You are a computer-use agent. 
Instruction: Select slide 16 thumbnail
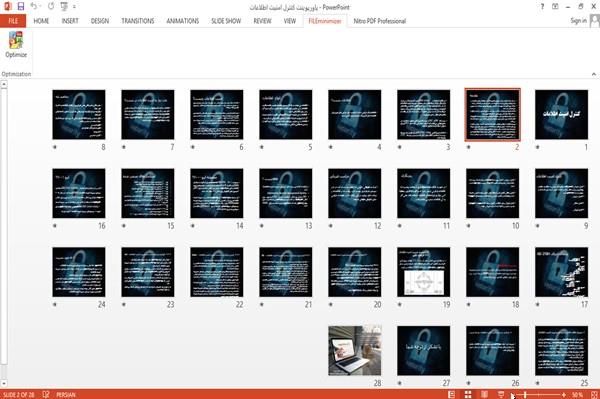79,193
